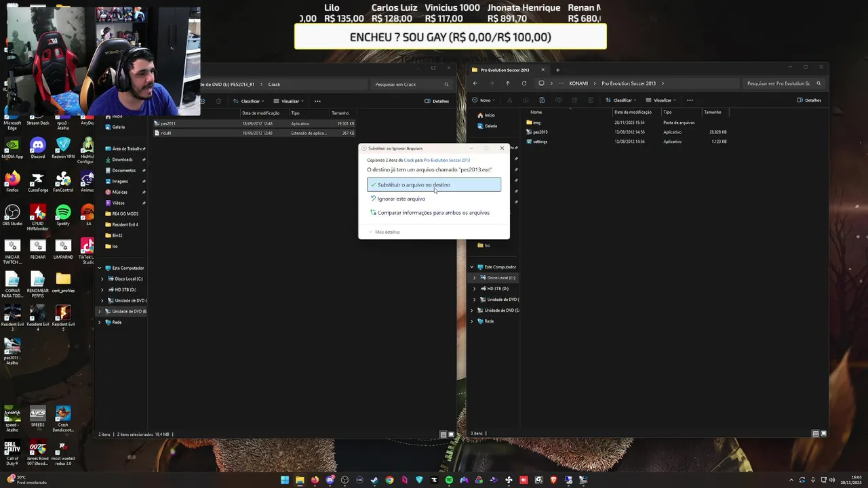Viewport: 868px width, 488px height.
Task: Open Google Chrome from the taskbar
Action: [389, 480]
